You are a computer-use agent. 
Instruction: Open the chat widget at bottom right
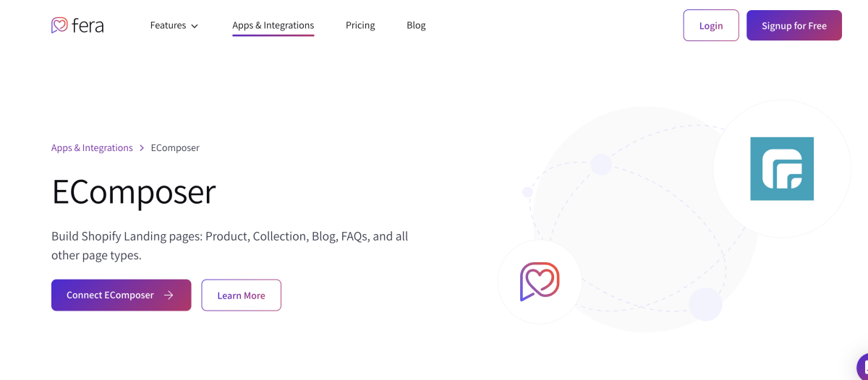pos(862,366)
